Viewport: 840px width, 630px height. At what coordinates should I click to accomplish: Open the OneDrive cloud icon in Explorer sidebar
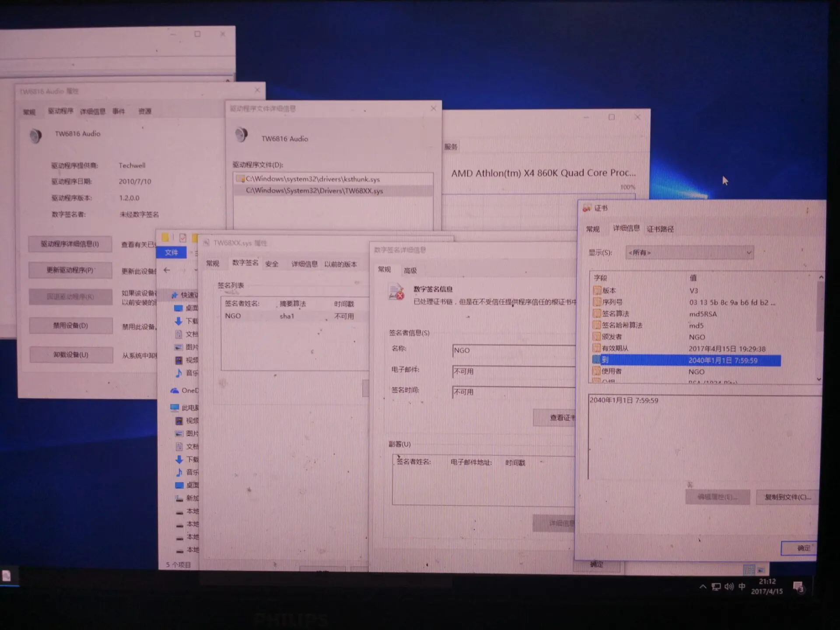tap(175, 390)
